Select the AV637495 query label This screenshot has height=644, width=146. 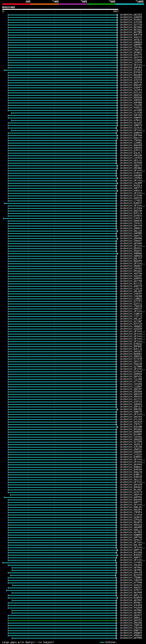(x=8, y=7)
